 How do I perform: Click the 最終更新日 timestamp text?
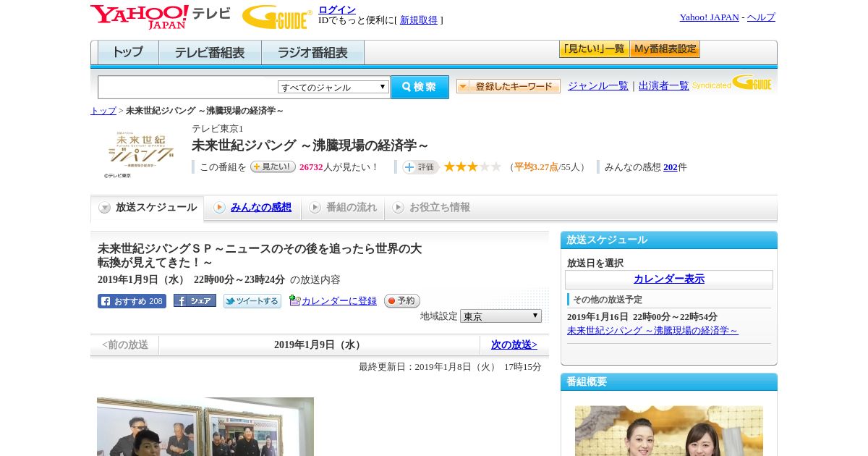[450, 367]
